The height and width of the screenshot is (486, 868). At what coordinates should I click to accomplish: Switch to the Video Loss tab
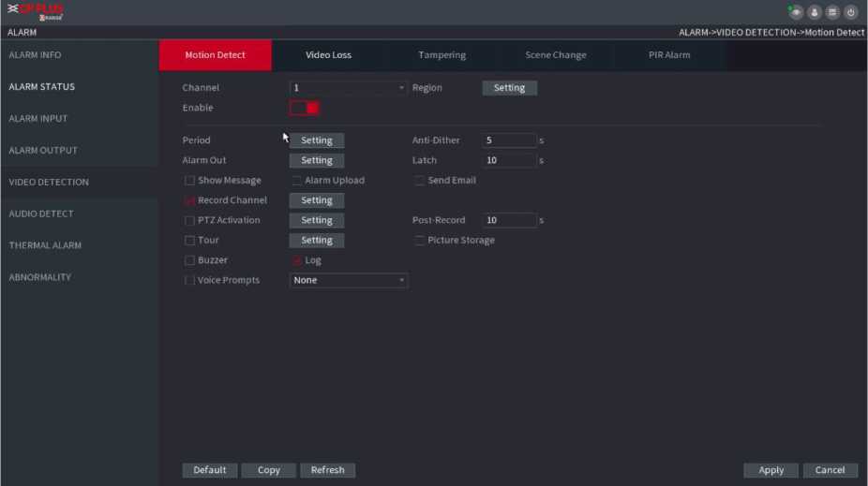[x=328, y=55]
